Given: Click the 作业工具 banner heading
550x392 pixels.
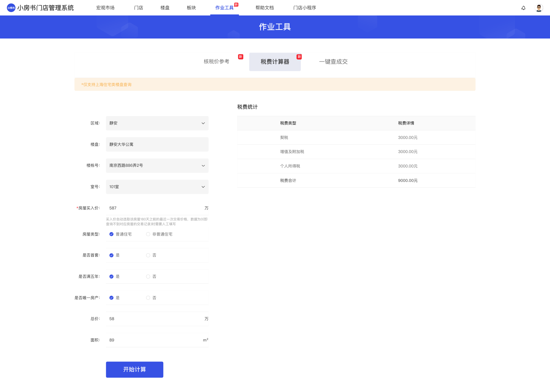Looking at the screenshot, I should click(x=275, y=27).
